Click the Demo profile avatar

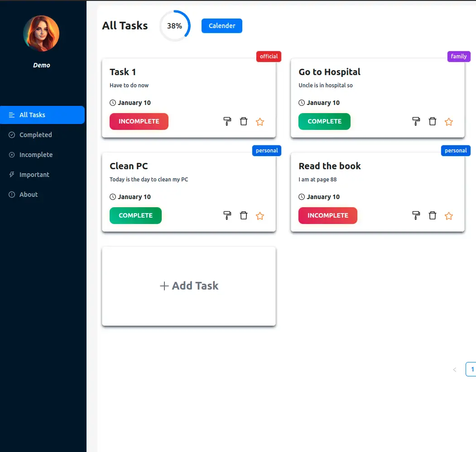point(41,33)
